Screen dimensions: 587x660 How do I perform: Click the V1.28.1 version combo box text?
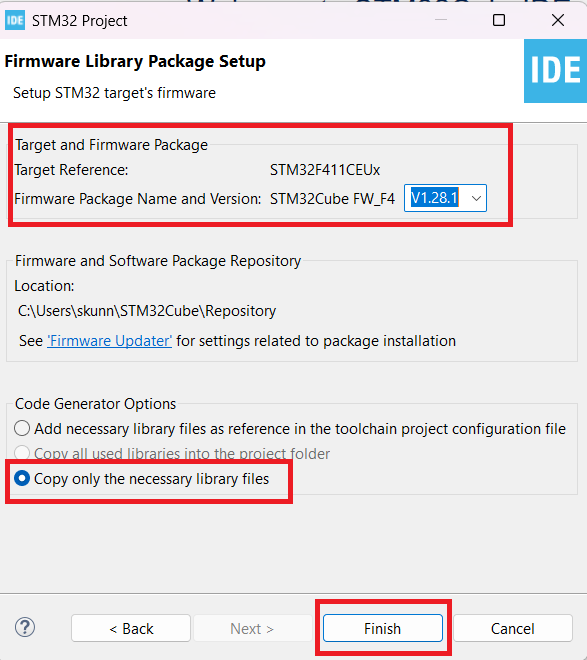point(434,198)
